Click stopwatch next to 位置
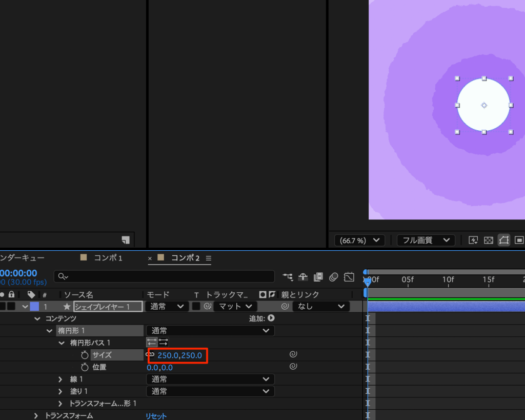 [x=85, y=367]
